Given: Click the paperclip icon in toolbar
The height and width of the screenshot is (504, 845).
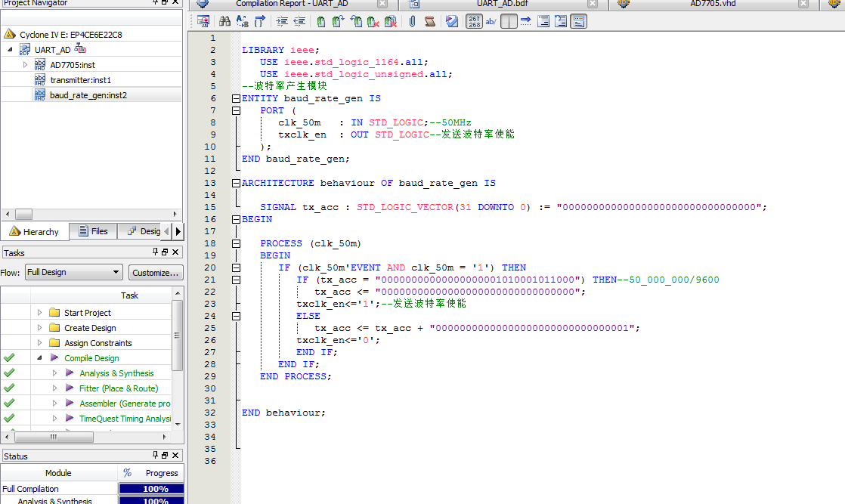Looking at the screenshot, I should pos(412,21).
